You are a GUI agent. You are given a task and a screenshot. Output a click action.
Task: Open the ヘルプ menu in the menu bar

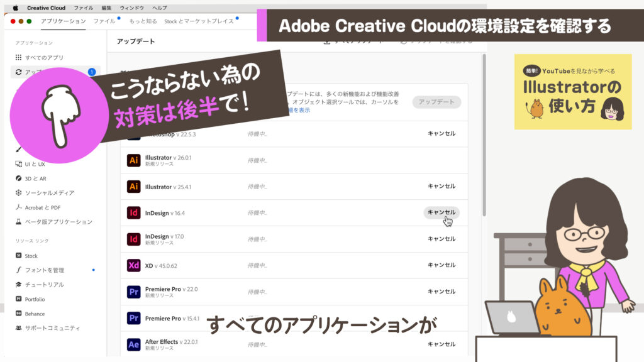point(159,8)
